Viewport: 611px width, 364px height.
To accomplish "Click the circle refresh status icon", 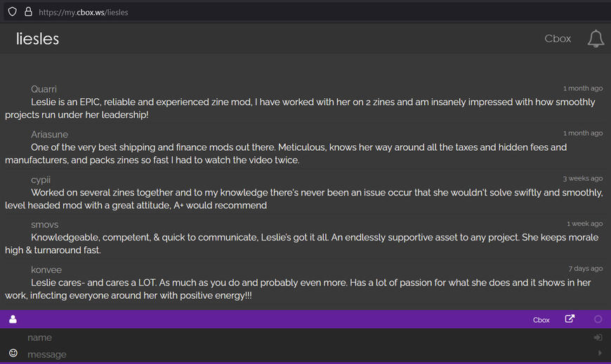I will (x=598, y=319).
